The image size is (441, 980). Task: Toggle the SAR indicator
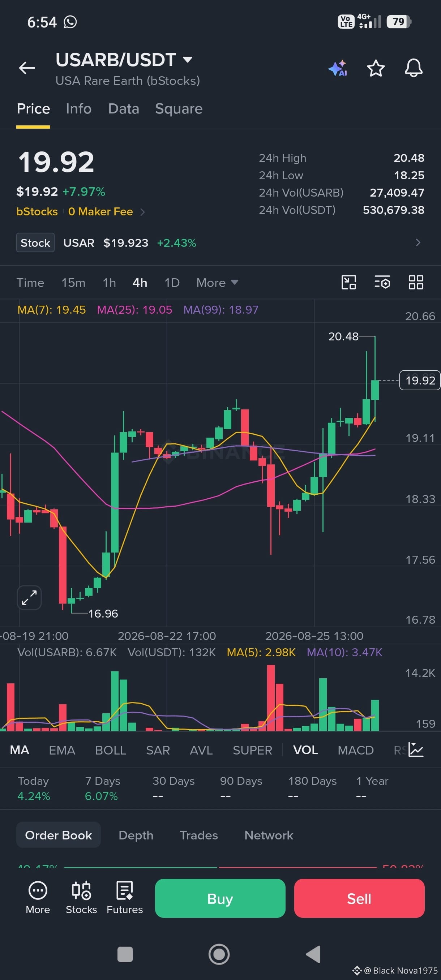click(x=158, y=750)
